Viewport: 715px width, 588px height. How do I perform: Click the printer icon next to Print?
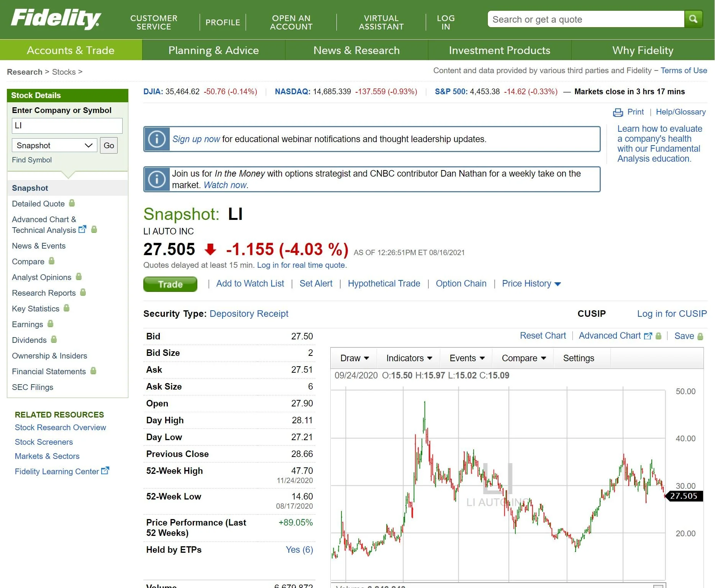click(618, 113)
